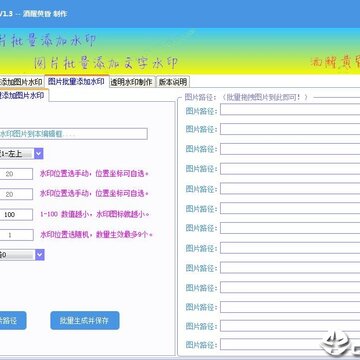
Task: Click the upper coordinate field showing 20
Action: click(x=16, y=174)
